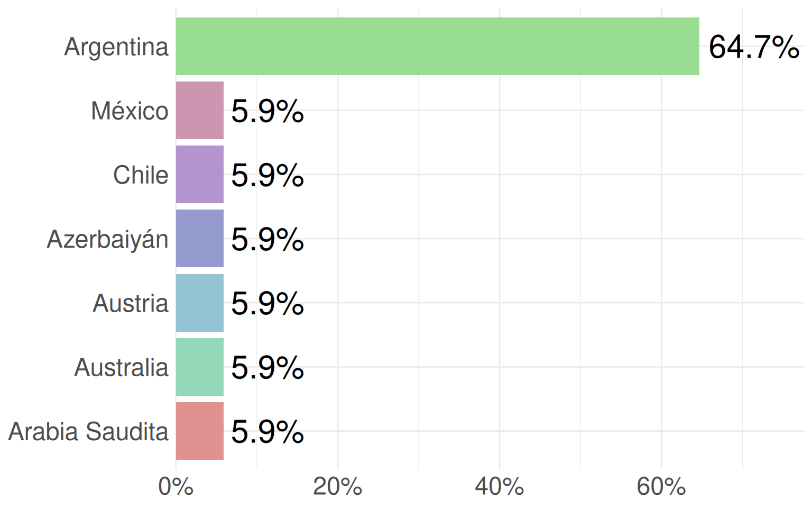The width and height of the screenshot is (812, 508).
Task: Select the blue-violet Azerbaiyán bar
Action: [200, 239]
